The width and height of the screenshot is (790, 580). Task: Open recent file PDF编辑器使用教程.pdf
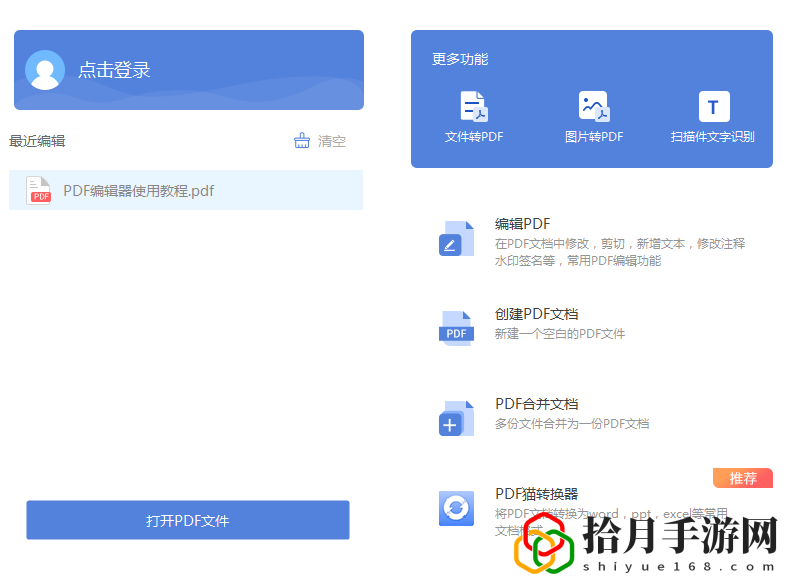pos(186,190)
